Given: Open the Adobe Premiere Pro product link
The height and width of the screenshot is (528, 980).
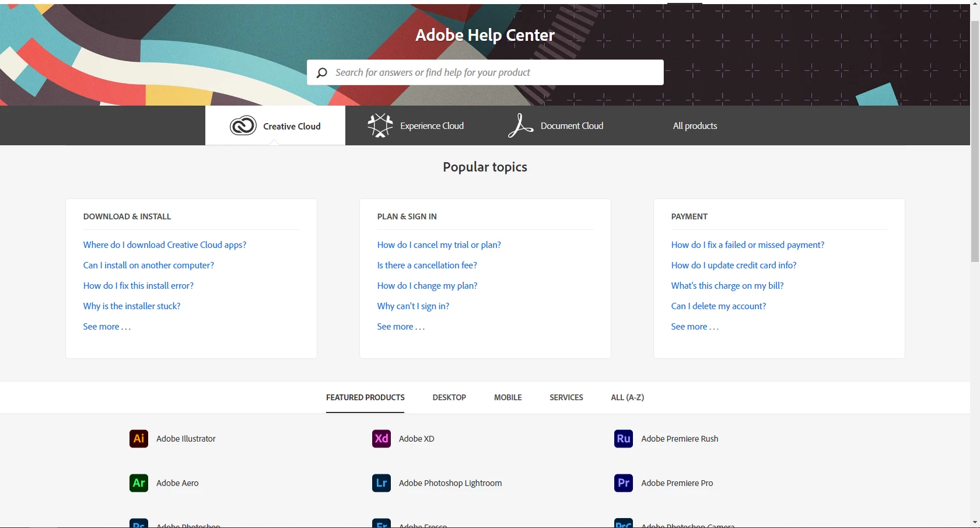Looking at the screenshot, I should coord(677,483).
